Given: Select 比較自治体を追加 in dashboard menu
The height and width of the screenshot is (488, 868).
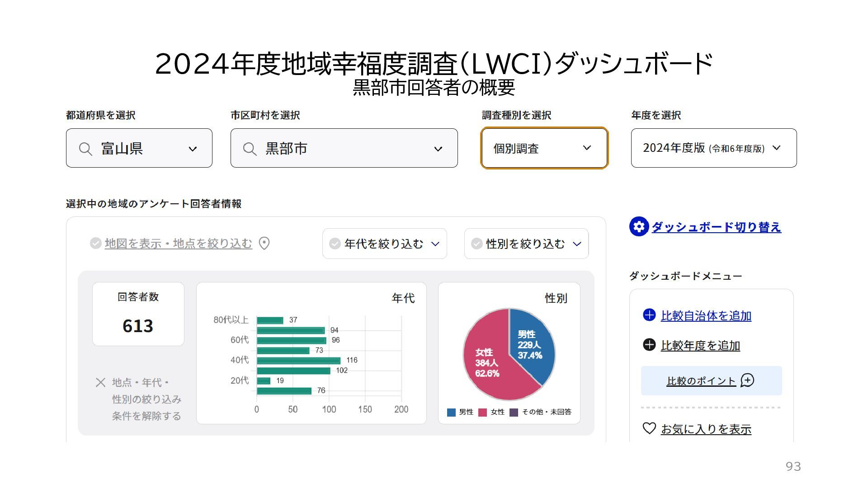Looking at the screenshot, I should [706, 316].
